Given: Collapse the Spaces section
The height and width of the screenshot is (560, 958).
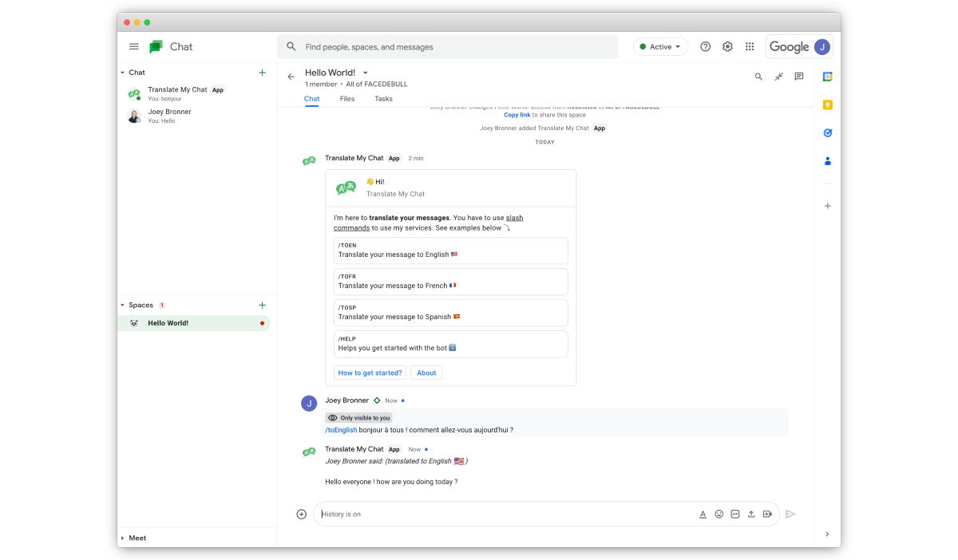Looking at the screenshot, I should tap(123, 306).
